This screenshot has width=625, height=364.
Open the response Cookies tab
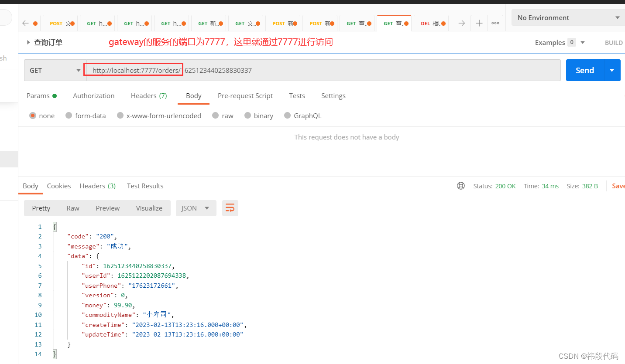(59, 186)
